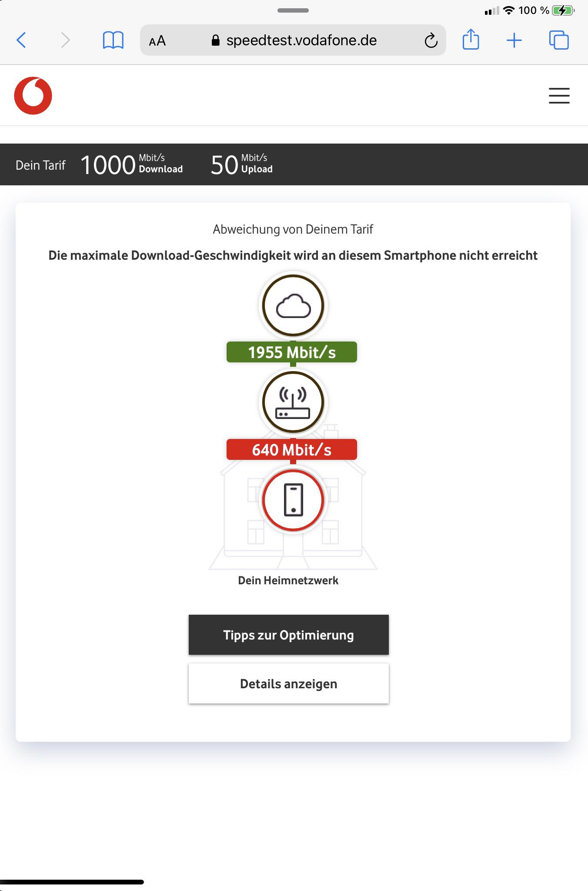Open a new browser tab
Screen dimensions: 588x891
click(514, 40)
